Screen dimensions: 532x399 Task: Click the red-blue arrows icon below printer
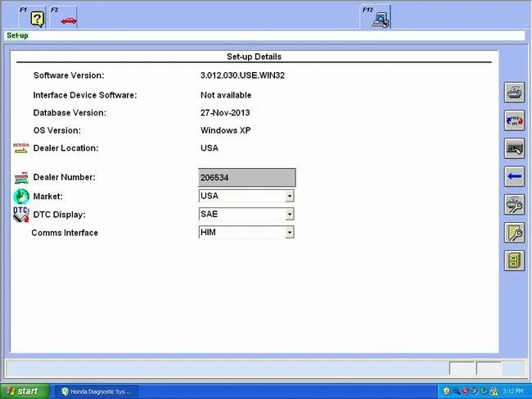tap(514, 120)
